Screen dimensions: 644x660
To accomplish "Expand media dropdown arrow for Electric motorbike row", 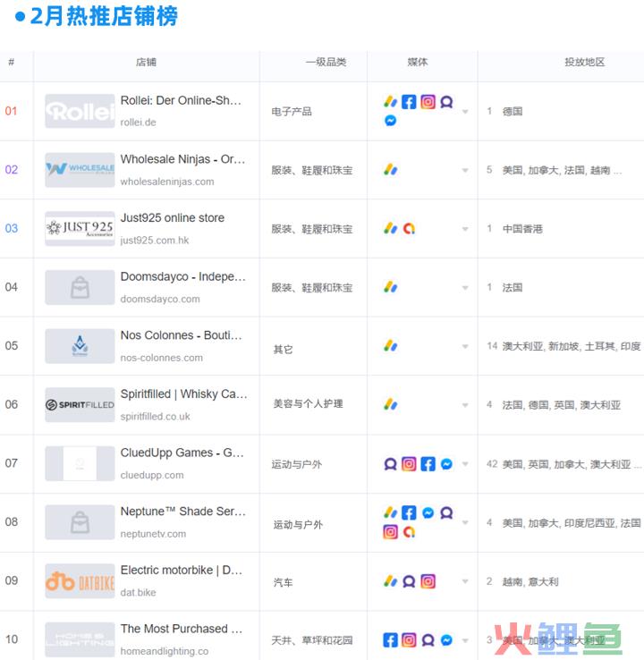I will pos(465,581).
